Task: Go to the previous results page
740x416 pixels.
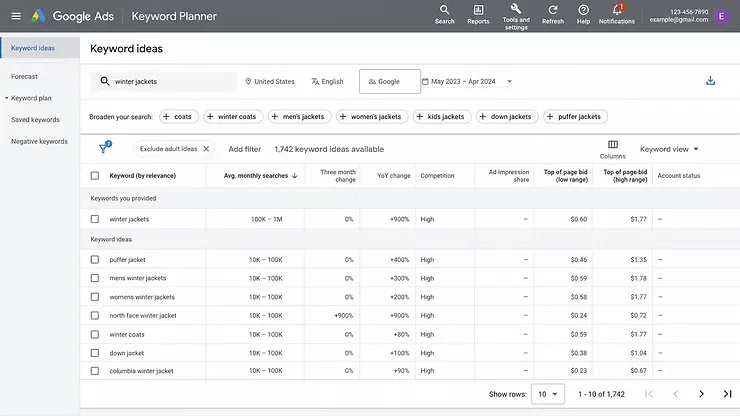Action: pos(675,394)
